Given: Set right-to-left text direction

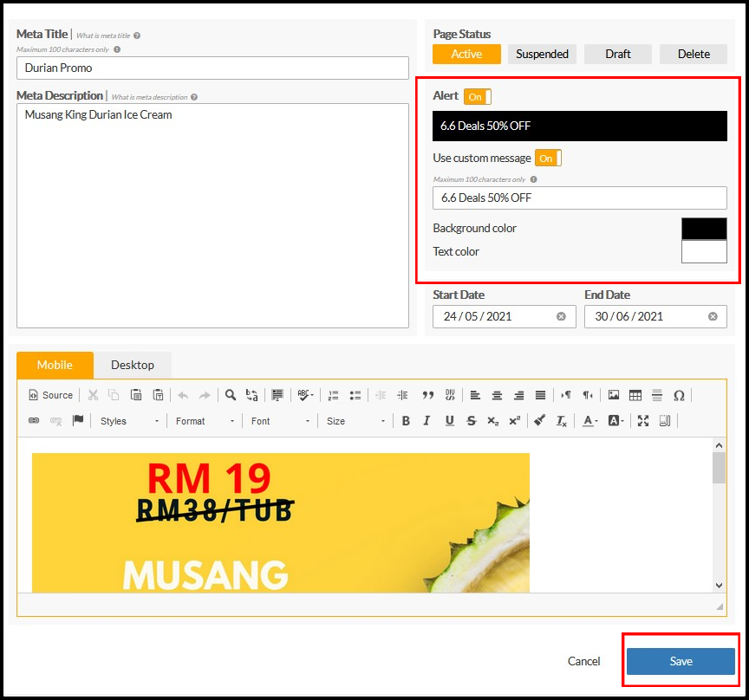Looking at the screenshot, I should click(x=588, y=395).
